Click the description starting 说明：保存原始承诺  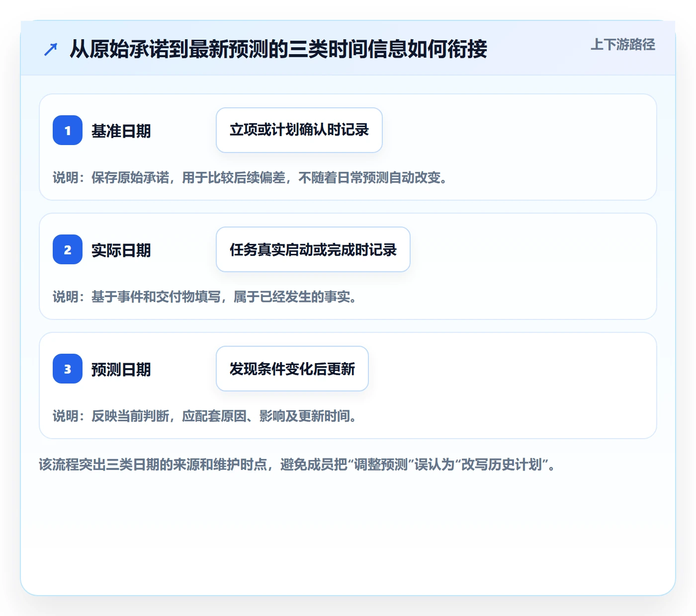[250, 178]
